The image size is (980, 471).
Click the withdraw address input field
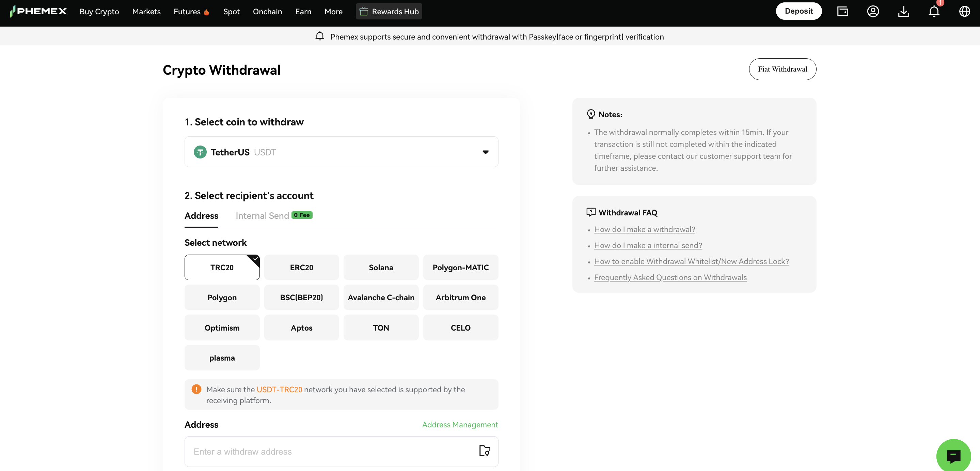pyautogui.click(x=323, y=452)
